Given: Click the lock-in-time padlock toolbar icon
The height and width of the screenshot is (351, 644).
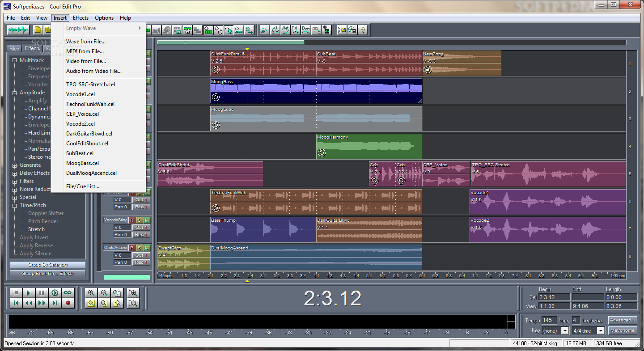Looking at the screenshot, I should (188, 30).
